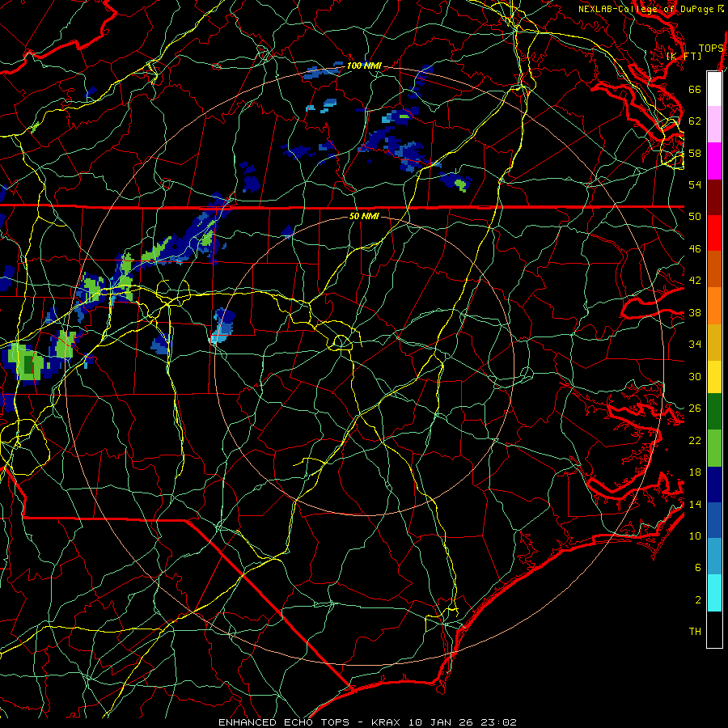728x728 pixels.
Task: Click the magenta legend swatch
Action: (x=714, y=161)
